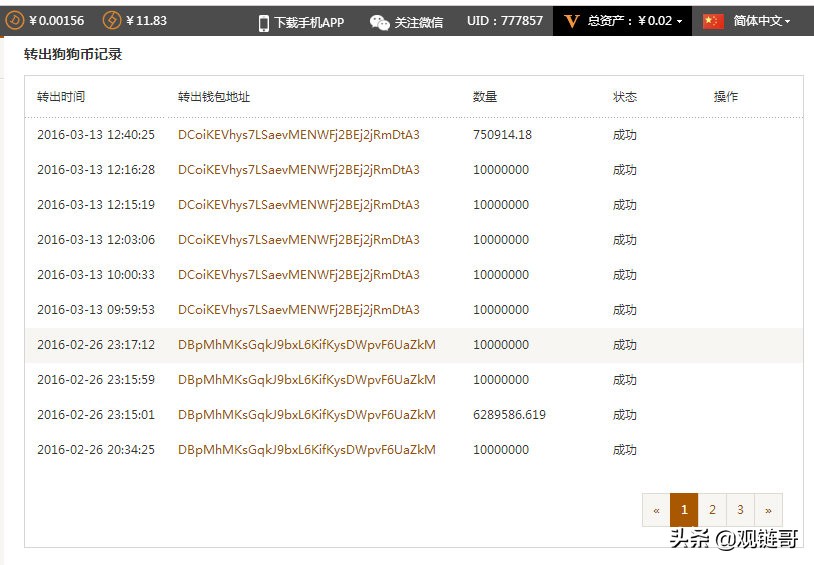This screenshot has width=814, height=565.
Task: Click the 转出钱包地址 column header
Action: click(x=214, y=97)
